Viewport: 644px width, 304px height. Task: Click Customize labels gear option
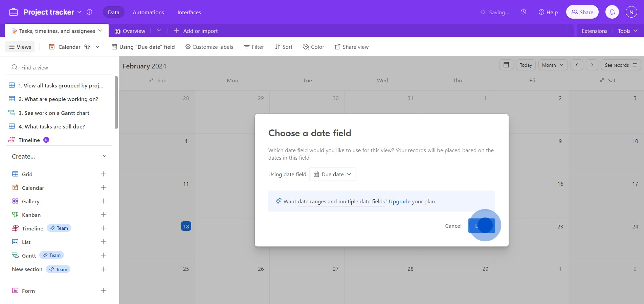[x=209, y=47]
